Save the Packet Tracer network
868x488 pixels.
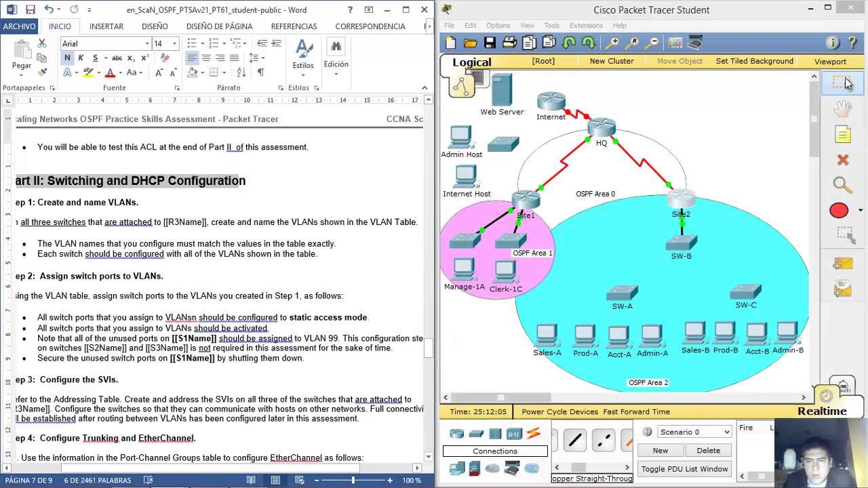pos(490,43)
